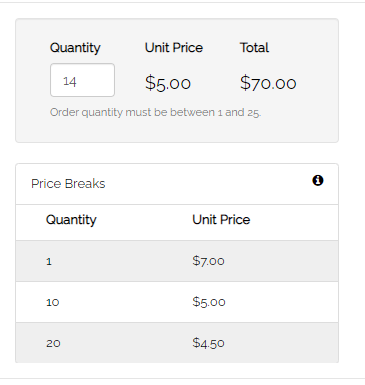Click the number 10 in quantity column

[53, 302]
